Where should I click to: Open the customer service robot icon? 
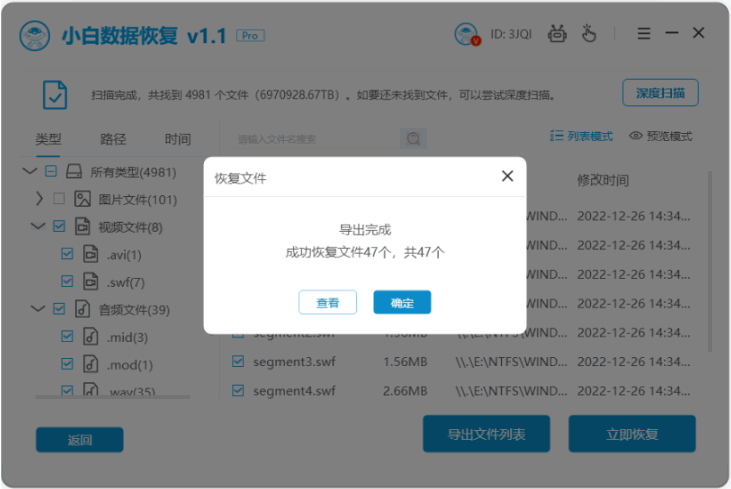557,34
